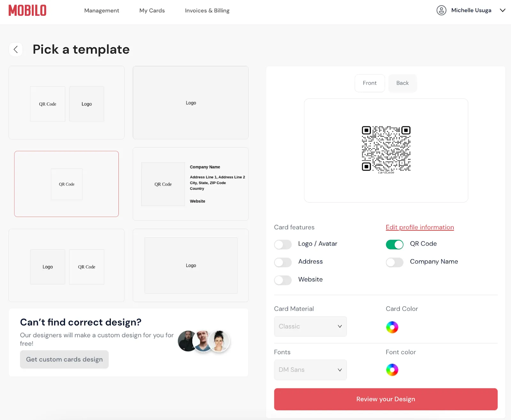Click the Card features heading
This screenshot has width=511, height=420.
click(294, 227)
